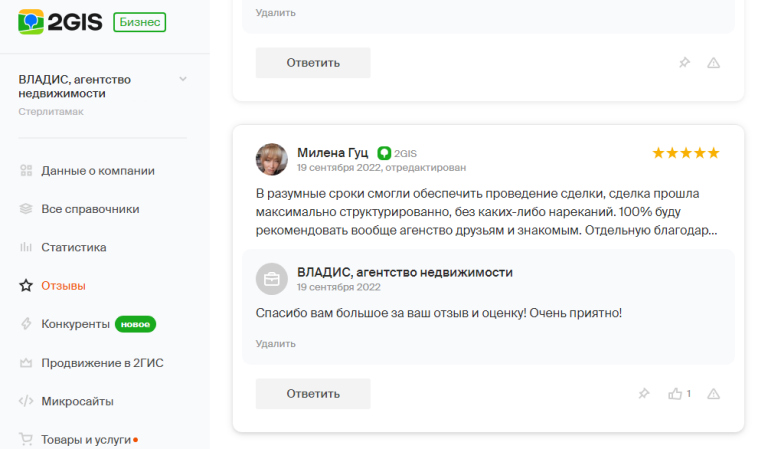Pin the upper review with the pin icon
Image resolution: width=768 pixels, height=449 pixels.
point(684,63)
